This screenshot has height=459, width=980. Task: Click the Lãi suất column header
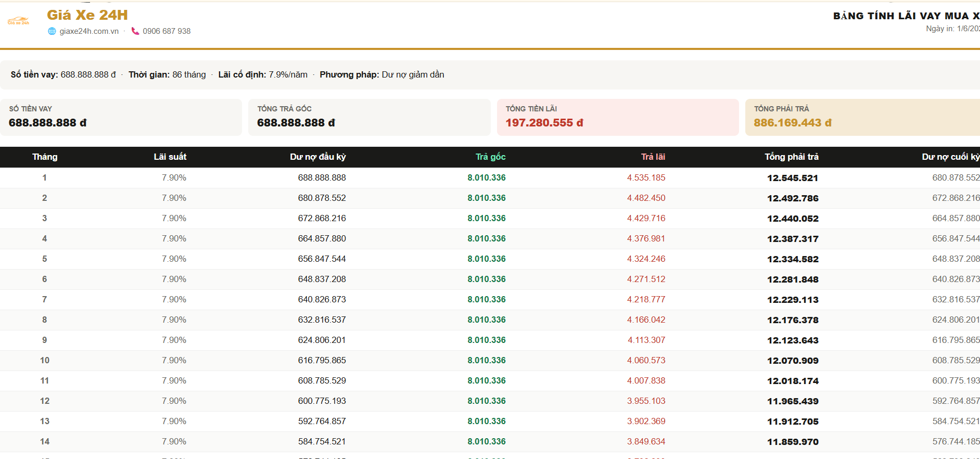[170, 157]
